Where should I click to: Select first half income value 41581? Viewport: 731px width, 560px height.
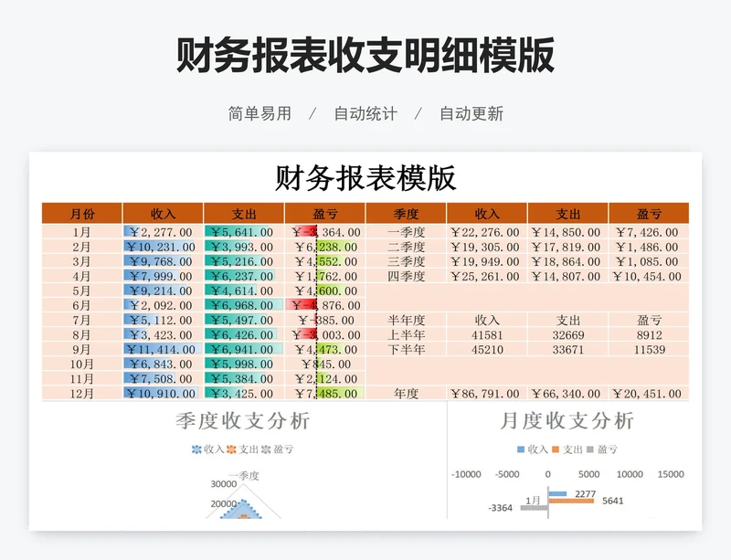[487, 334]
